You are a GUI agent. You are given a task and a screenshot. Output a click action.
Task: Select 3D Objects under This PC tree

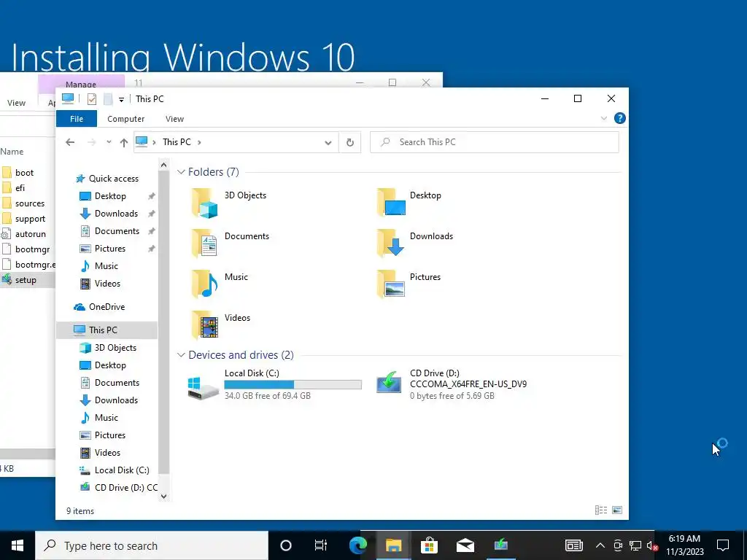pyautogui.click(x=115, y=348)
